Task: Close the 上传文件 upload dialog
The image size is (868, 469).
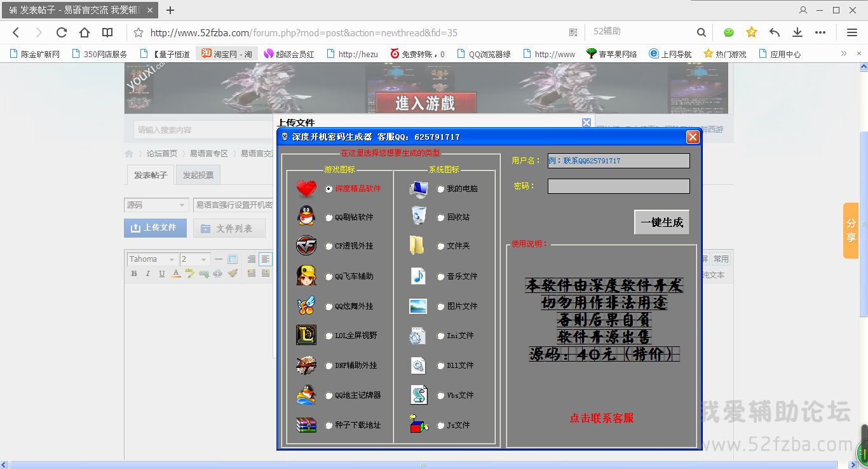Action: tap(587, 122)
